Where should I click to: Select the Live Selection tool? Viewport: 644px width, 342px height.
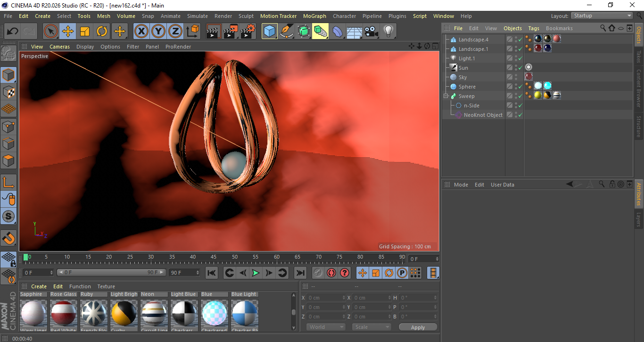[x=51, y=32]
